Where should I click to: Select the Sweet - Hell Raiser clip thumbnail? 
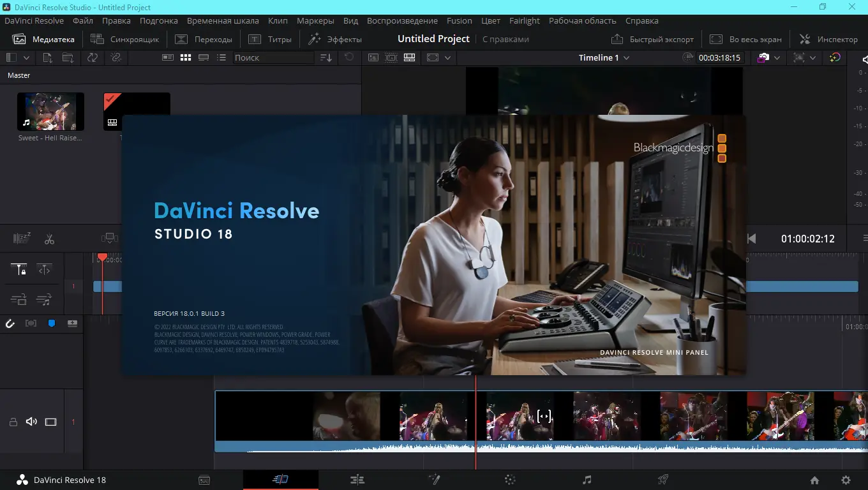pos(50,112)
